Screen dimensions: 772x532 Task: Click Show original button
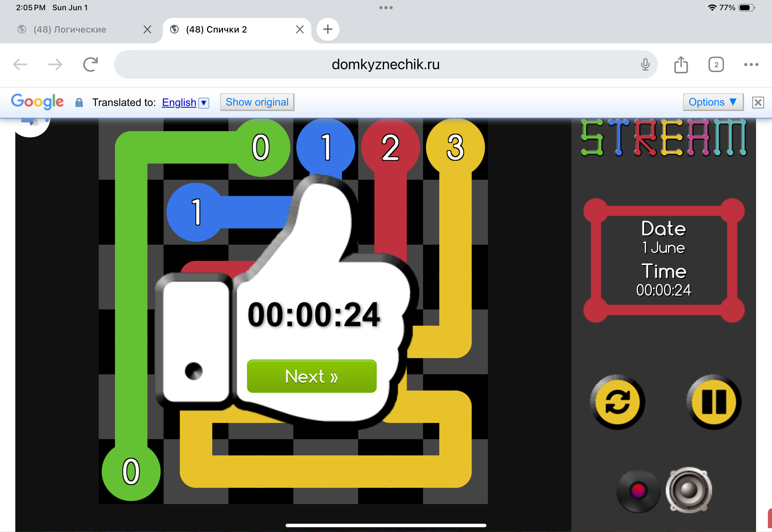[x=257, y=102]
